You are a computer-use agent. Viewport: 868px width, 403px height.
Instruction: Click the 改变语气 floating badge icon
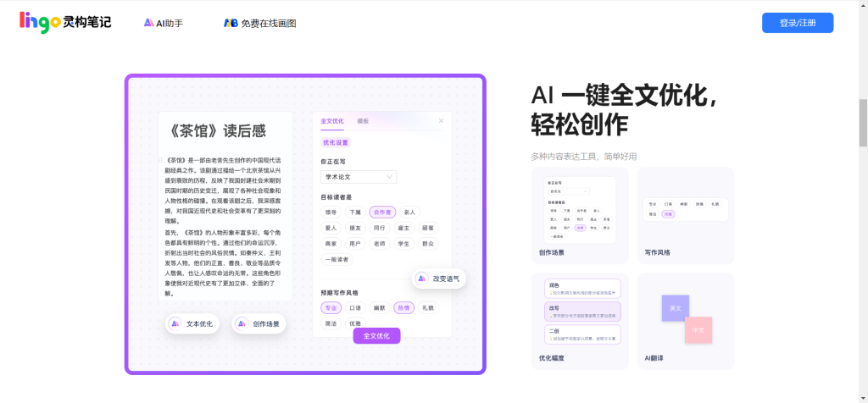click(421, 279)
